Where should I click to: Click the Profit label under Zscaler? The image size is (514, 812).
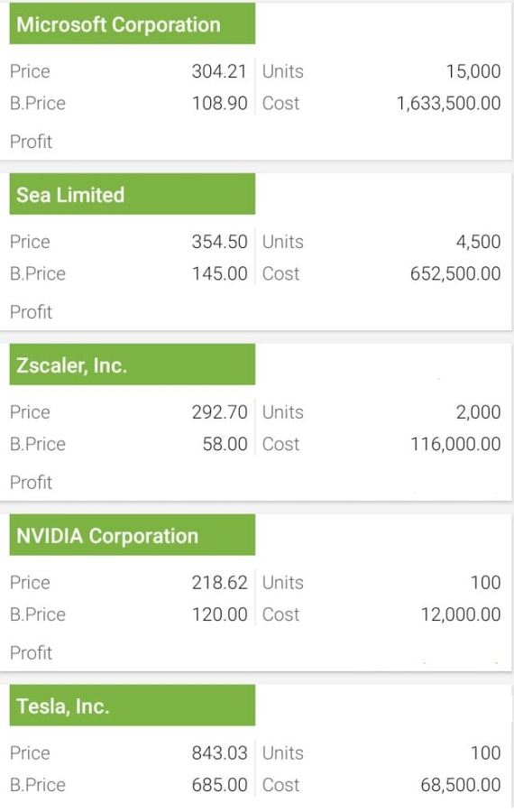click(31, 482)
